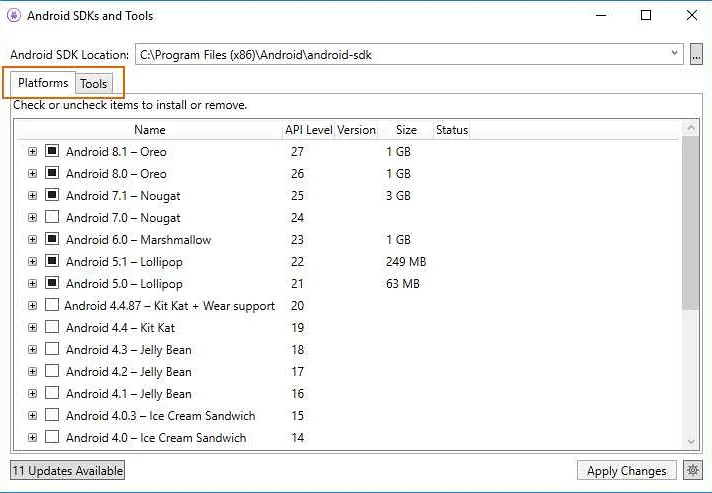
Task: Check Android 4.4.87 – Kit Kat + Wear support
Action: click(x=52, y=305)
